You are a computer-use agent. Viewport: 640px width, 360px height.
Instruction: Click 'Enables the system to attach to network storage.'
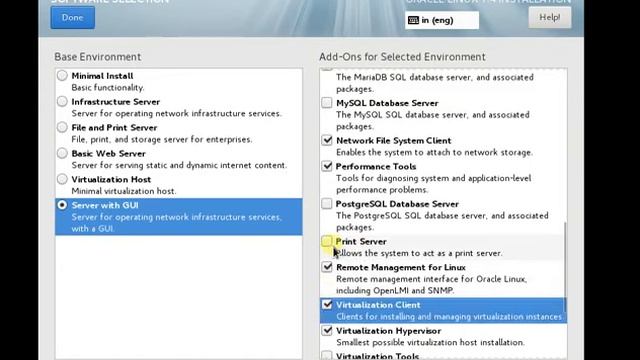[435, 152]
